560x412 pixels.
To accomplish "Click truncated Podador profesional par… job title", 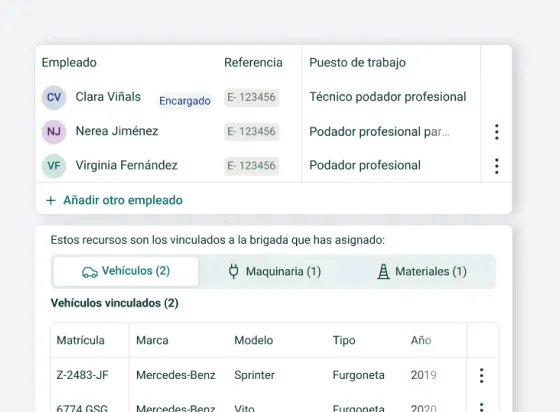I will click(379, 132).
